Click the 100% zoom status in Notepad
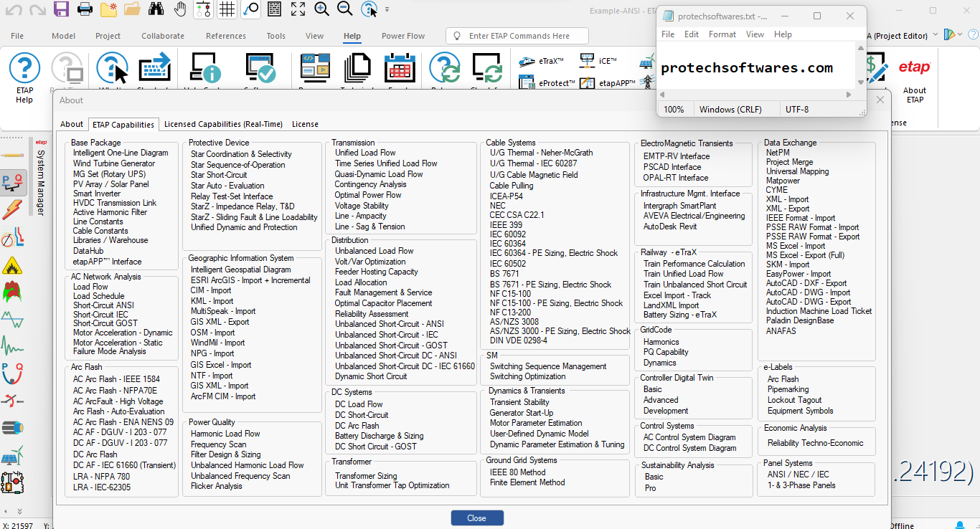This screenshot has height=529, width=980. coord(674,109)
